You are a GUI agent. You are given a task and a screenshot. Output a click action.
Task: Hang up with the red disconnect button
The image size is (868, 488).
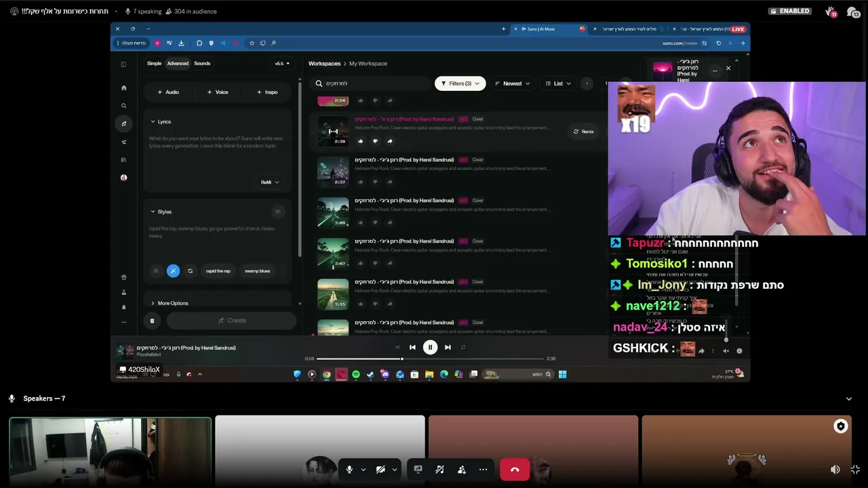click(x=515, y=469)
